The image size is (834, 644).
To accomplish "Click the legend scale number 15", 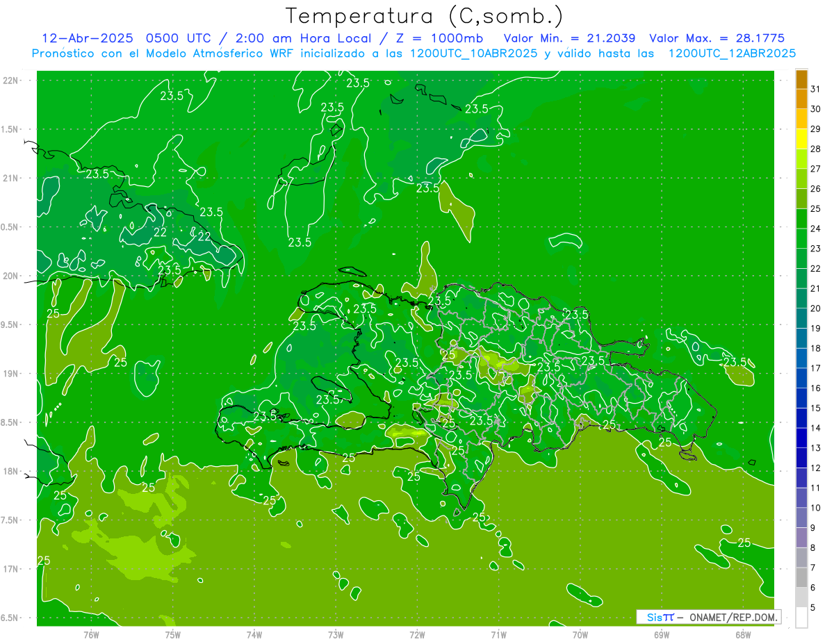I will (816, 408).
